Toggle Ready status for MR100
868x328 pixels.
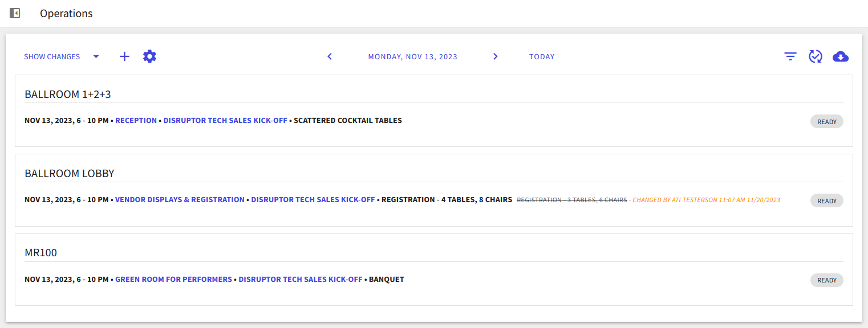[x=826, y=280]
